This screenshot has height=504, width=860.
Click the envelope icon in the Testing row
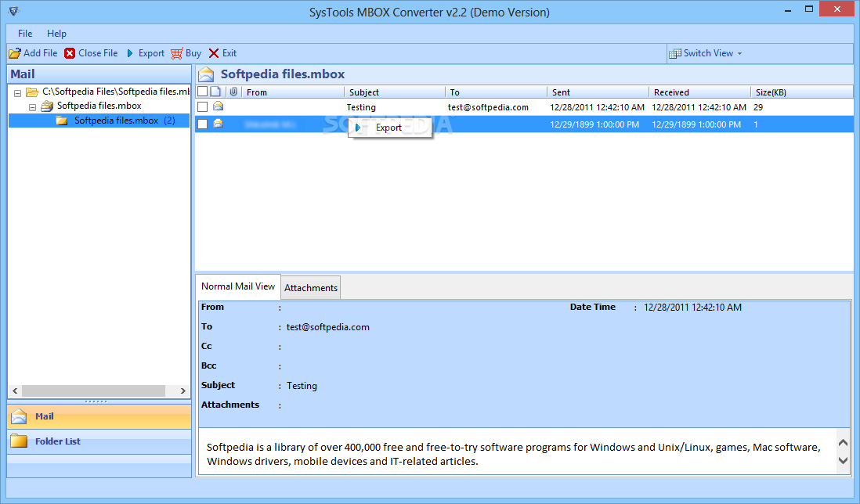(219, 106)
